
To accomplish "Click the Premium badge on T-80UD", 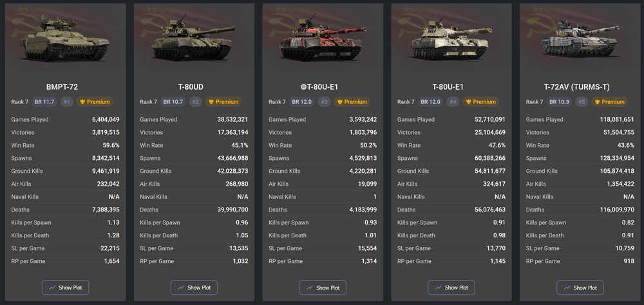I will click(x=223, y=102).
